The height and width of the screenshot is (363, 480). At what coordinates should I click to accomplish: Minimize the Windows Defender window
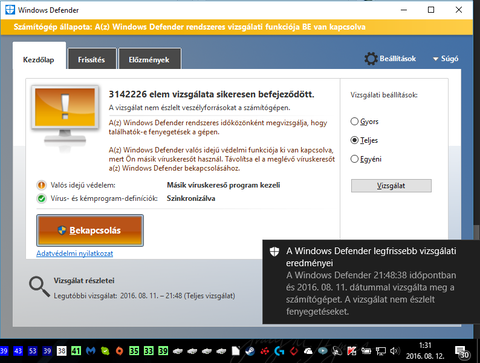click(404, 10)
